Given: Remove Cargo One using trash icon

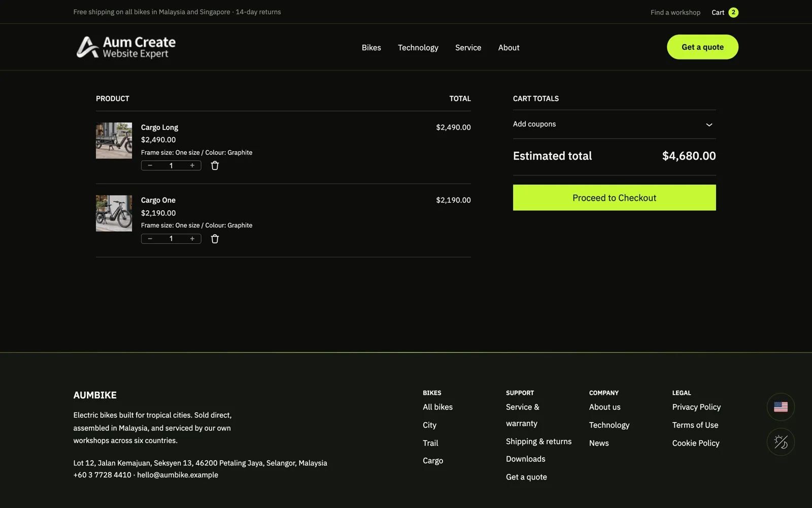Looking at the screenshot, I should click(x=215, y=239).
